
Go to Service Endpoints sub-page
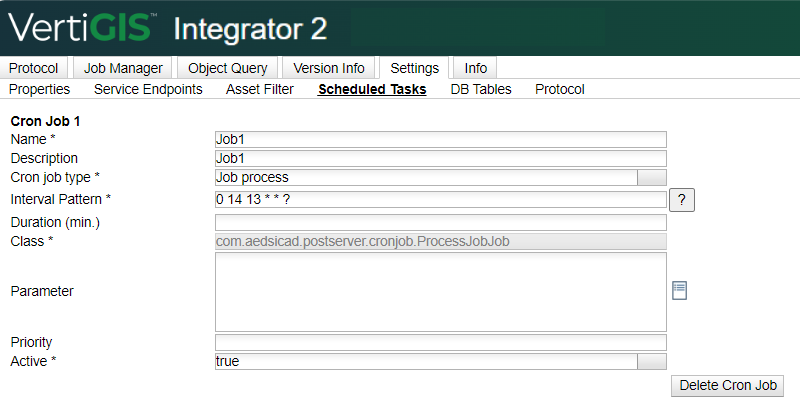(x=148, y=89)
